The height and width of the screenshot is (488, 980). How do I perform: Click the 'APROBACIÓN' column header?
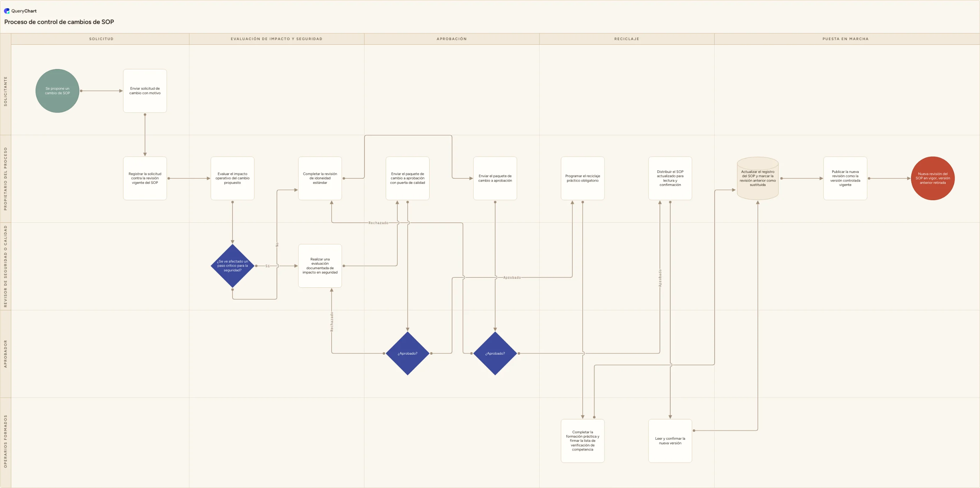coord(452,39)
